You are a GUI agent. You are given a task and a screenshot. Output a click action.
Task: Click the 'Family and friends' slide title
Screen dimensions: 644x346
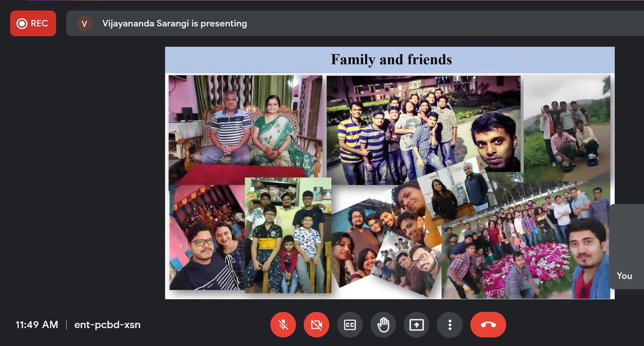point(391,59)
